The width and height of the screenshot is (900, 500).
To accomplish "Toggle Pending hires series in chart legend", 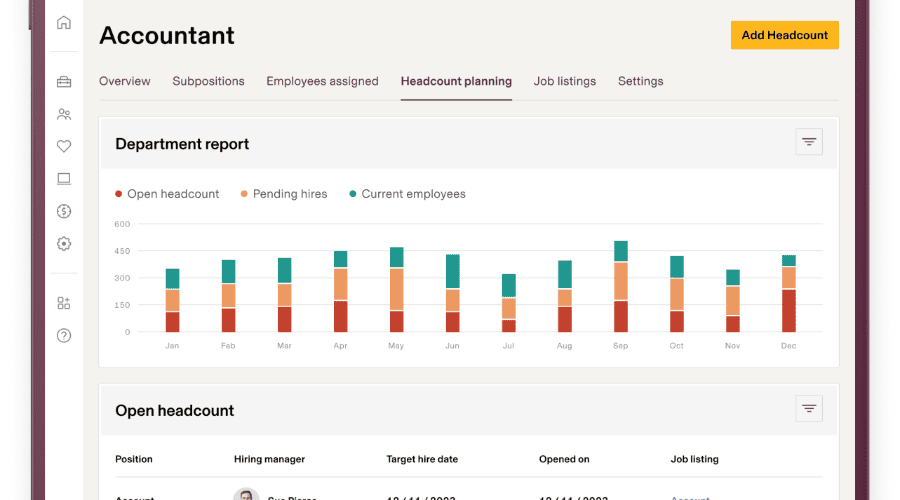I will coord(284,194).
